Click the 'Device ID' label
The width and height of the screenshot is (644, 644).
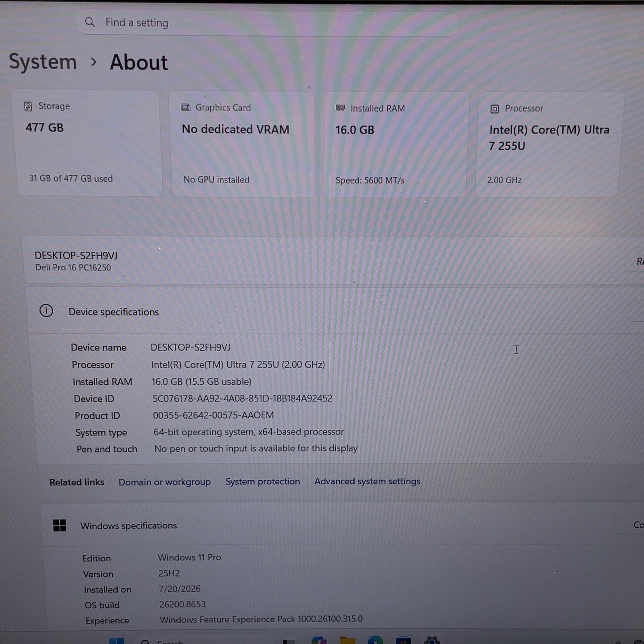click(94, 399)
